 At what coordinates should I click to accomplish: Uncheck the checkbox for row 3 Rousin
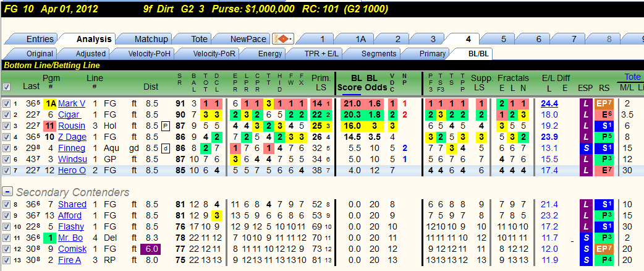point(6,126)
